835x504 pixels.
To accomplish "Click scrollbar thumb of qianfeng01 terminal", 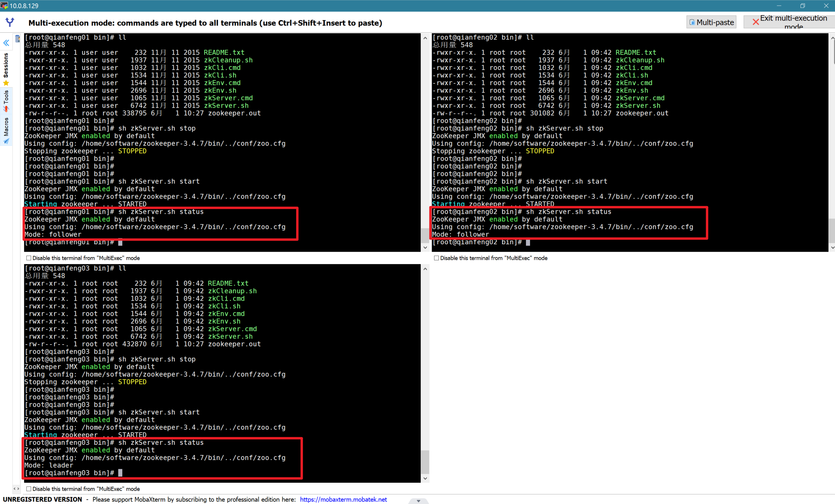I will 425,235.
